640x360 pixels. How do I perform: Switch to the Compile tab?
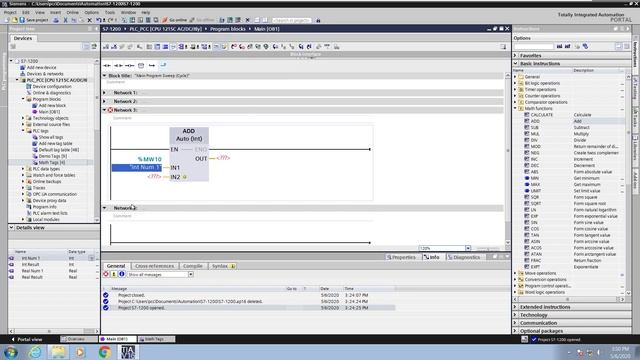tap(193, 266)
